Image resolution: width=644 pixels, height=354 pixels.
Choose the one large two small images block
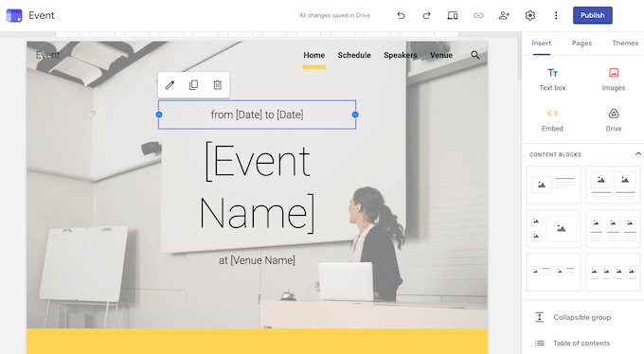click(553, 229)
